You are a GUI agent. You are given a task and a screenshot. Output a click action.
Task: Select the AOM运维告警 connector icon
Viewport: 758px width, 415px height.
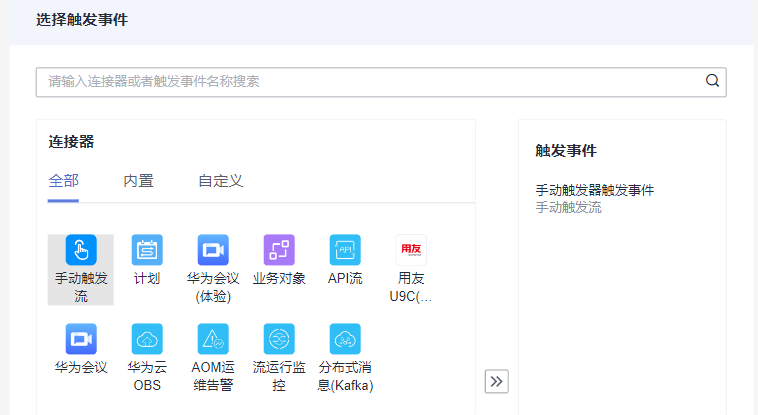pos(213,339)
